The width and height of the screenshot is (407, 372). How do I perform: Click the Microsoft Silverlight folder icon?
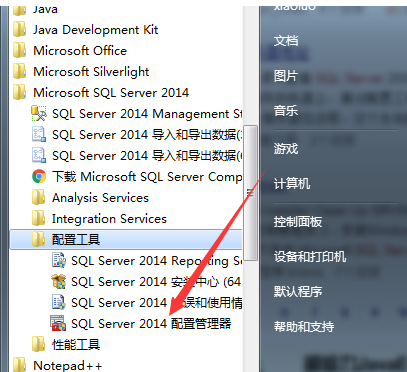pyautogui.click(x=20, y=71)
